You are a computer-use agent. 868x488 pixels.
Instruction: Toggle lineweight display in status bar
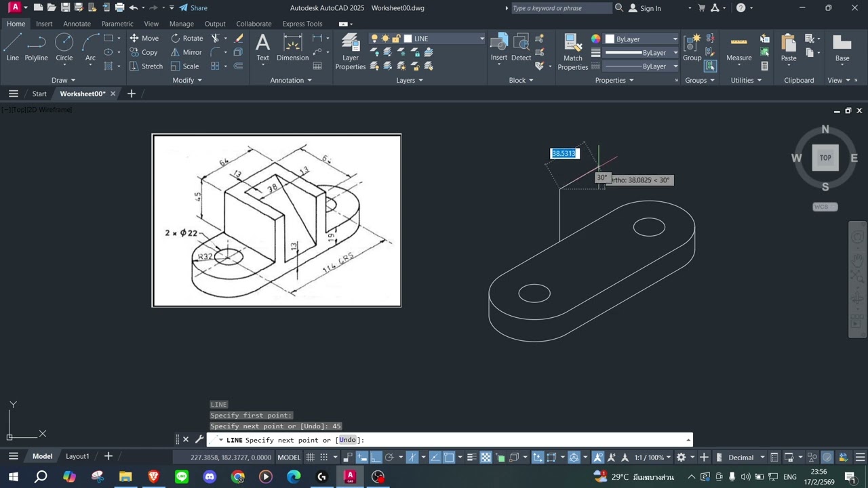coord(471,457)
